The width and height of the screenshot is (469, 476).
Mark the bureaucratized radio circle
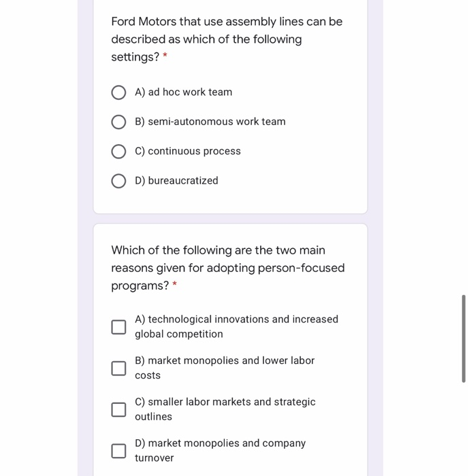click(118, 181)
